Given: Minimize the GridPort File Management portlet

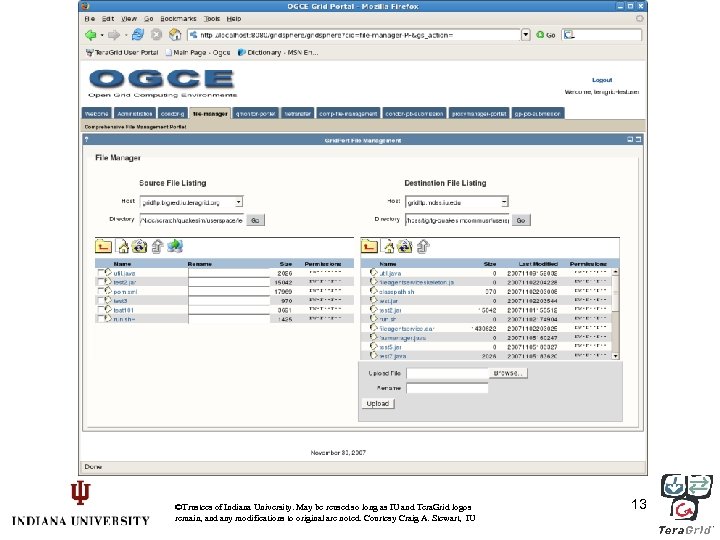Looking at the screenshot, I should point(630,140).
